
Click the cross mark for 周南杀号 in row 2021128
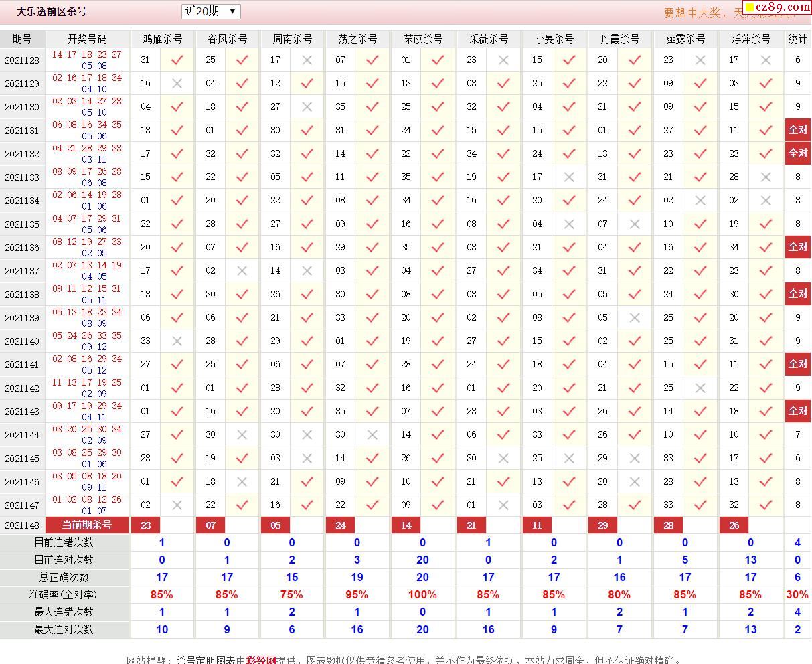[x=307, y=60]
